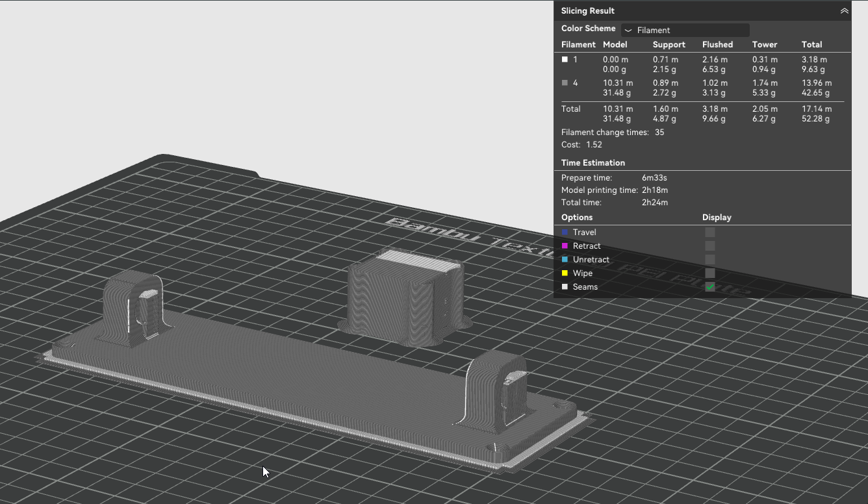Open the Color Scheme Filament dropdown

pyautogui.click(x=685, y=30)
